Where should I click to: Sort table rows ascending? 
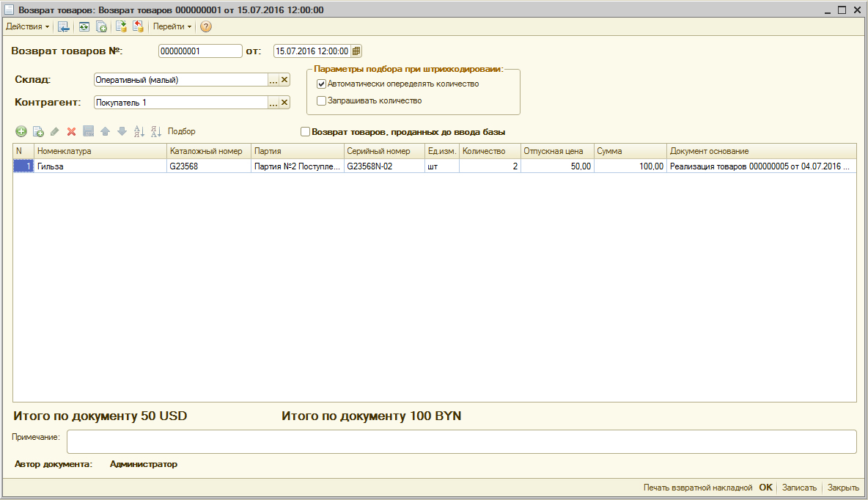(139, 132)
